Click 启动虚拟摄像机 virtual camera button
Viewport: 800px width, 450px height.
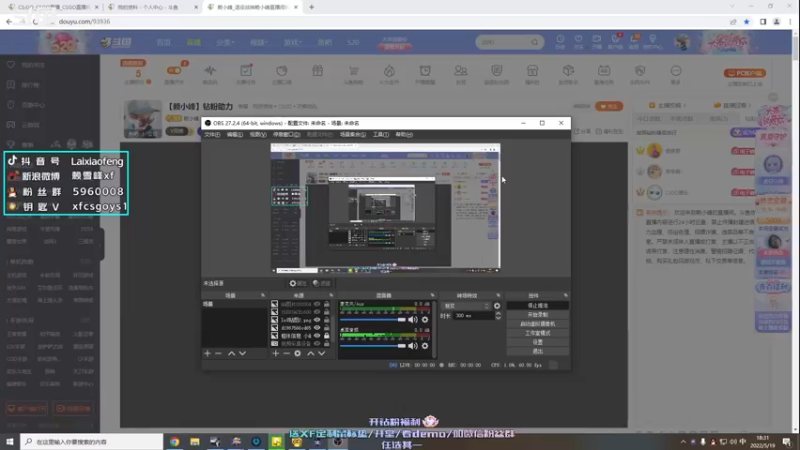(537, 324)
